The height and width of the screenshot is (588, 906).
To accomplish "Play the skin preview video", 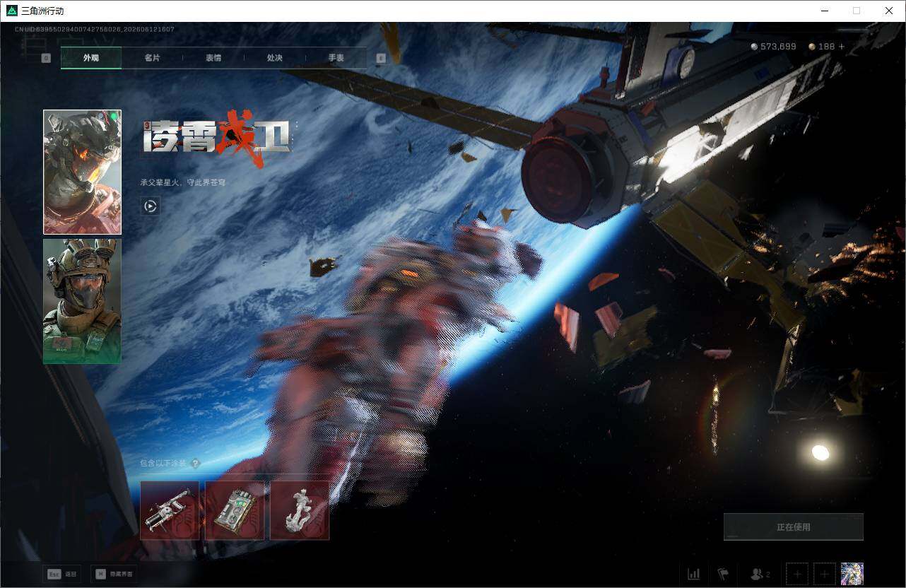I will coord(150,206).
